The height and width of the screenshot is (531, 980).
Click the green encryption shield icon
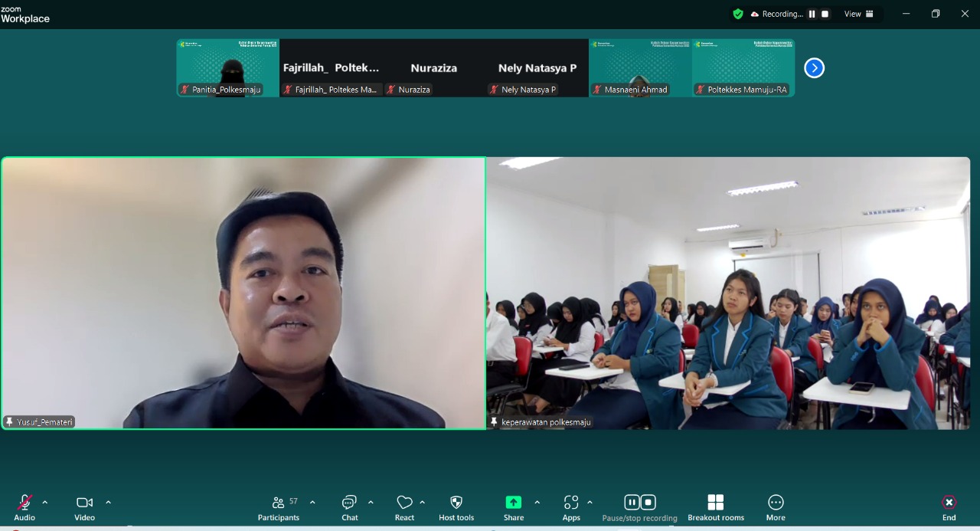point(738,14)
